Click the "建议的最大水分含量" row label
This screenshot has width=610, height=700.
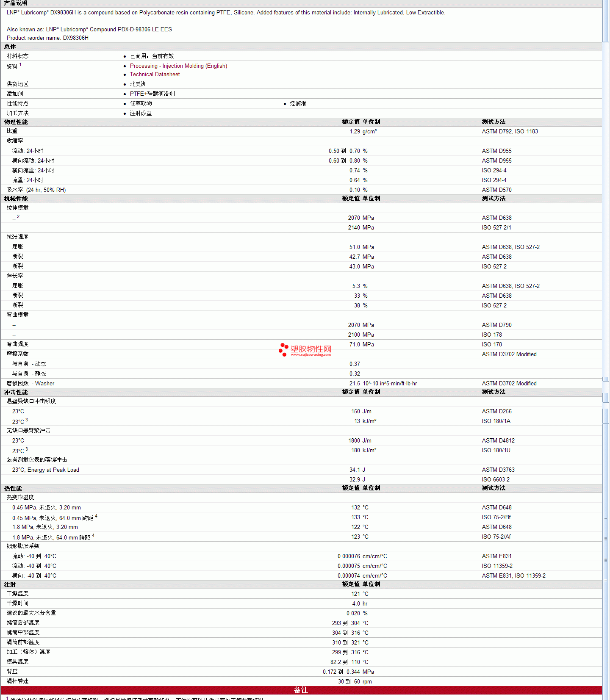click(31, 613)
